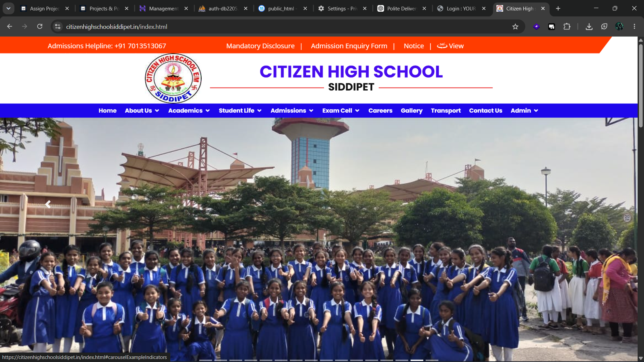Click the Citizen High School logo
644x362 pixels.
click(x=173, y=78)
